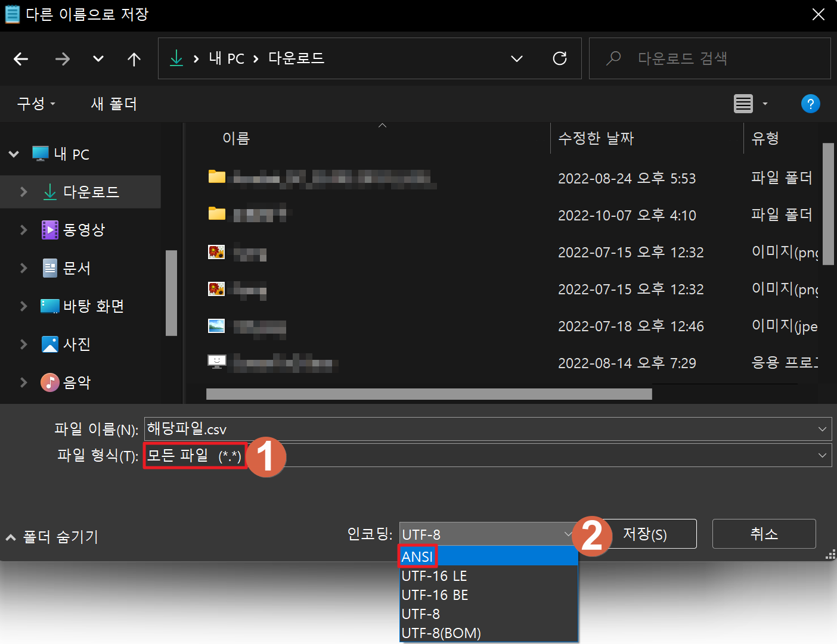Go up one folder level
The width and height of the screenshot is (837, 644).
134,59
